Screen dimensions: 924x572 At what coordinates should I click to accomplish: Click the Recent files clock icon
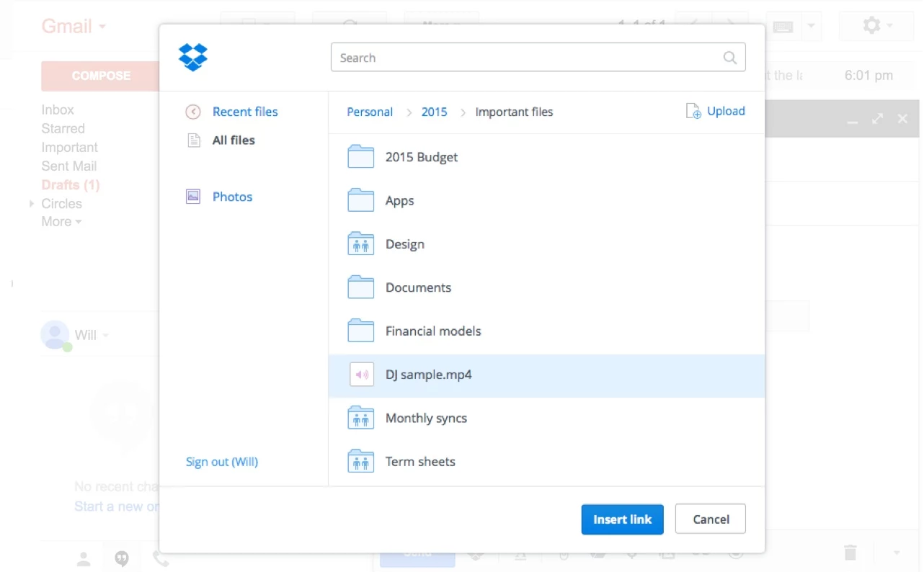click(193, 112)
